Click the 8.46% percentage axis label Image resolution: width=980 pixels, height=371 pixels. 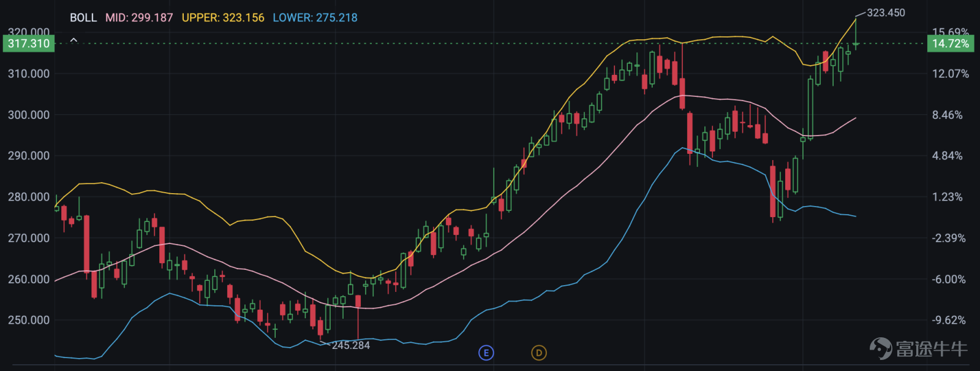pos(947,115)
